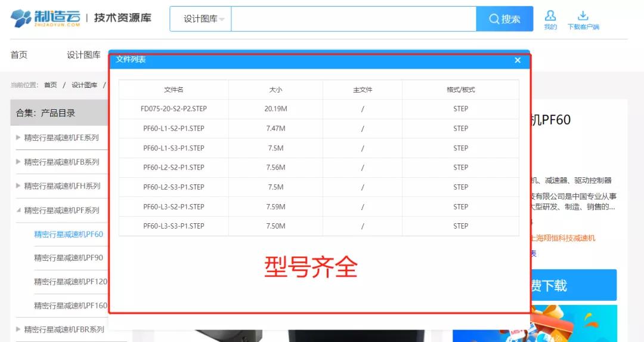Screen dimensions: 644x342
Task: Select 精密行星减速机PF160 in the tree
Action: click(x=70, y=306)
